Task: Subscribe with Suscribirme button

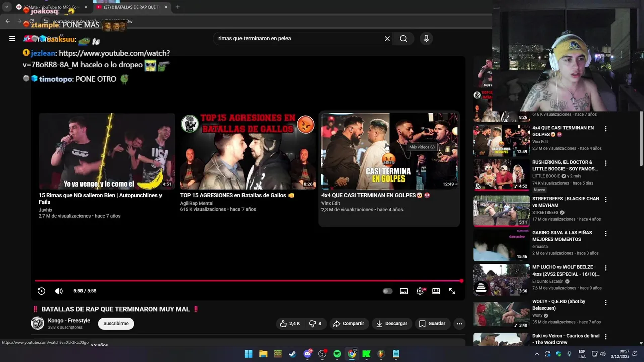Action: tap(116, 324)
